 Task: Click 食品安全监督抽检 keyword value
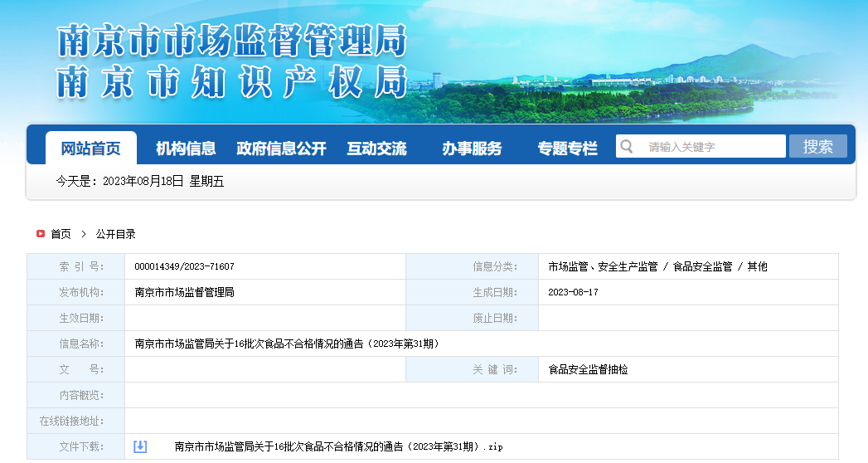[x=588, y=369]
